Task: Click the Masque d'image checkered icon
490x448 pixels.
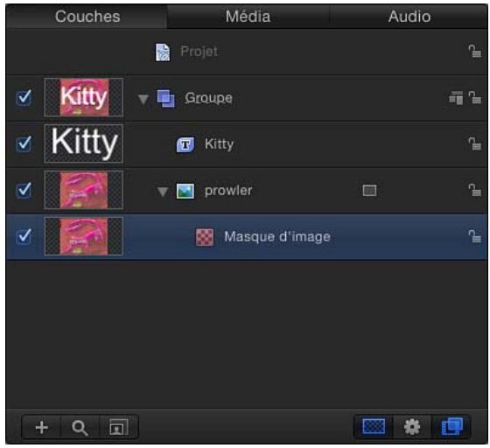Action: tap(205, 237)
